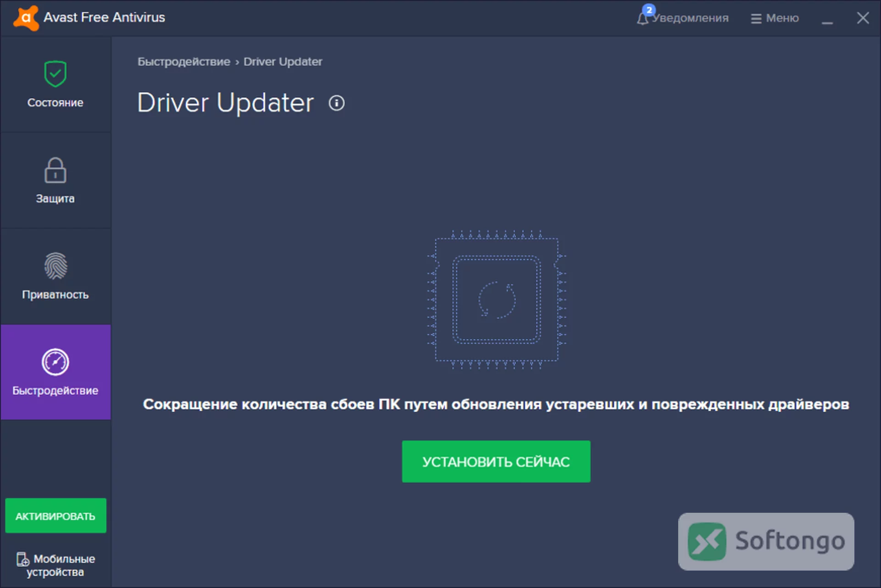Click the УСТАНОВИТЬ СЕЙЧАС button
The image size is (881, 588).
pyautogui.click(x=496, y=461)
